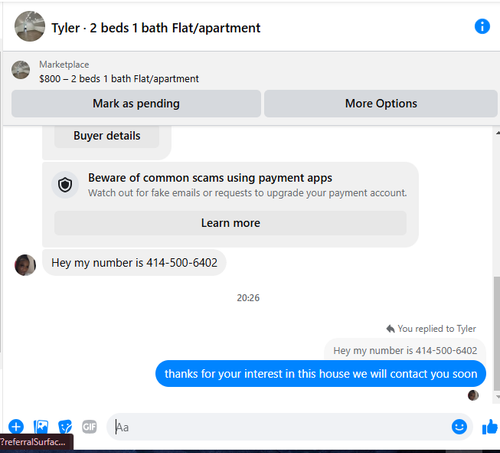
Task: Open the emoji picker
Action: 459,427
